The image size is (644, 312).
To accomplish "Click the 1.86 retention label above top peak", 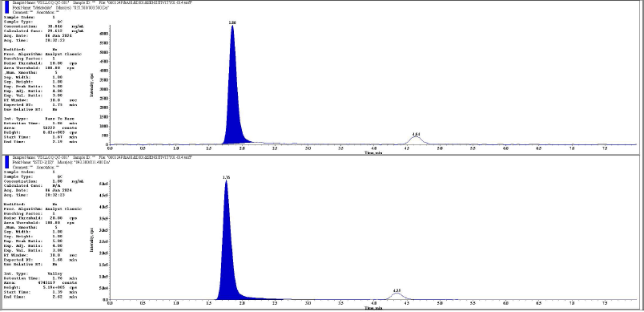I will click(x=232, y=22).
